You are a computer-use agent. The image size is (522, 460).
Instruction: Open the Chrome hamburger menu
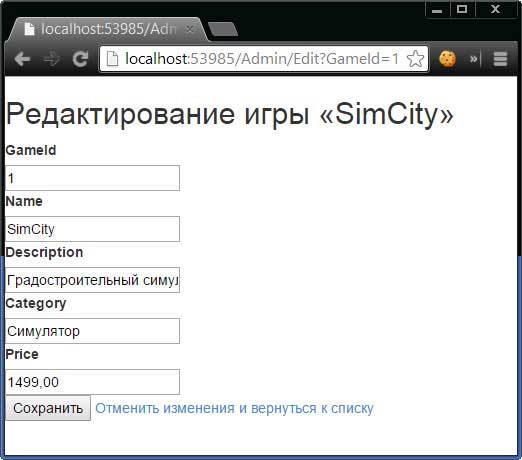point(500,59)
